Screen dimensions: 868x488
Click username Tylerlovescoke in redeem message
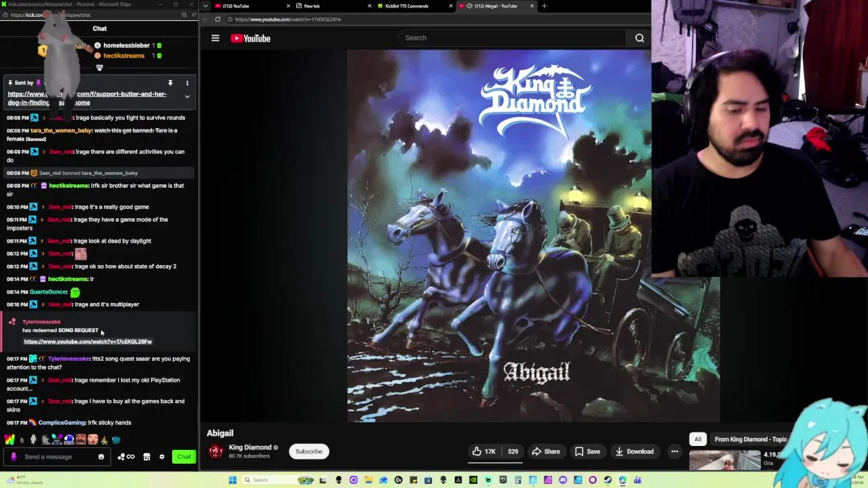tap(41, 322)
